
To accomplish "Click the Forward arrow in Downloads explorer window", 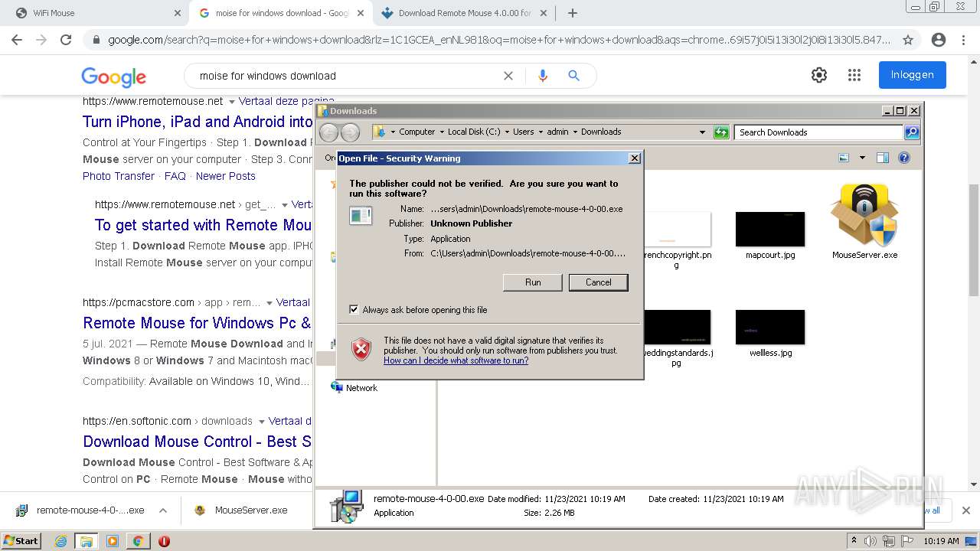I will pos(350,132).
